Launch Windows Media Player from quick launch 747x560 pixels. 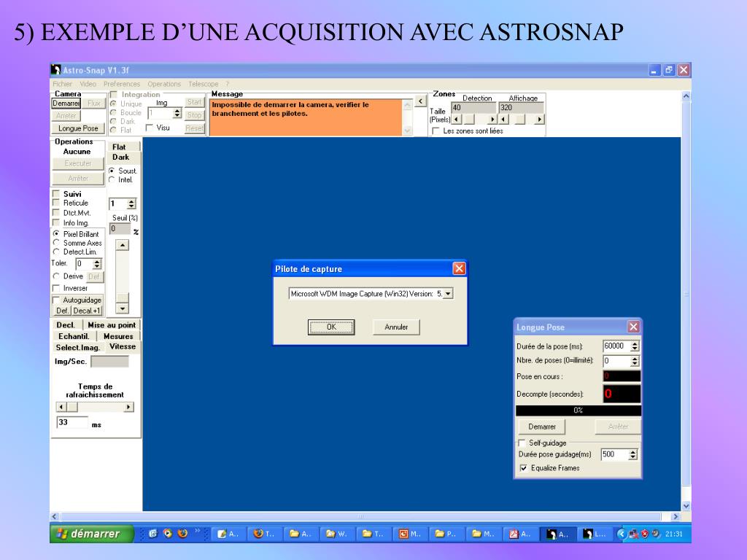[168, 534]
